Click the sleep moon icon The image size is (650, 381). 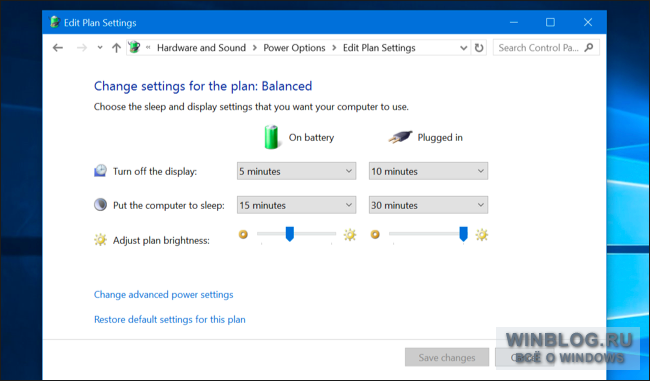point(100,205)
